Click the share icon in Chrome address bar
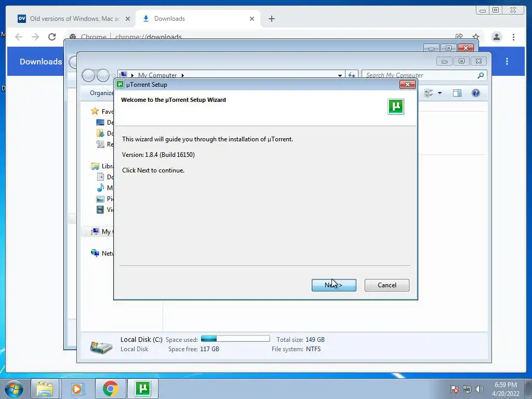 pos(459,36)
